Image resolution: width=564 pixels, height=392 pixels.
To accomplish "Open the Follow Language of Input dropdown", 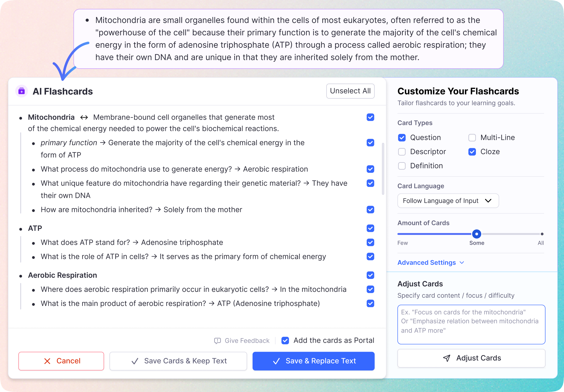I will (448, 201).
